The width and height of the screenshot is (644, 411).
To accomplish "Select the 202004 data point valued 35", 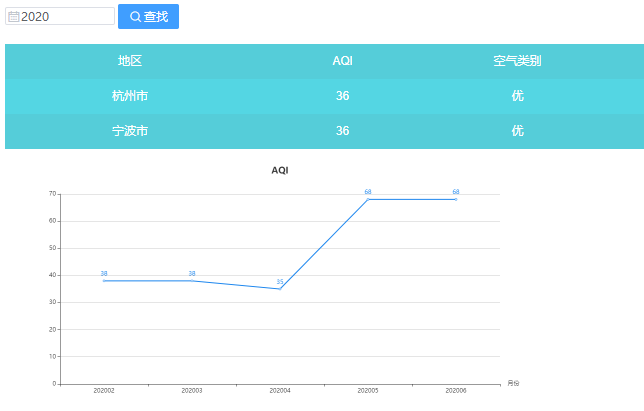I will 280,289.
